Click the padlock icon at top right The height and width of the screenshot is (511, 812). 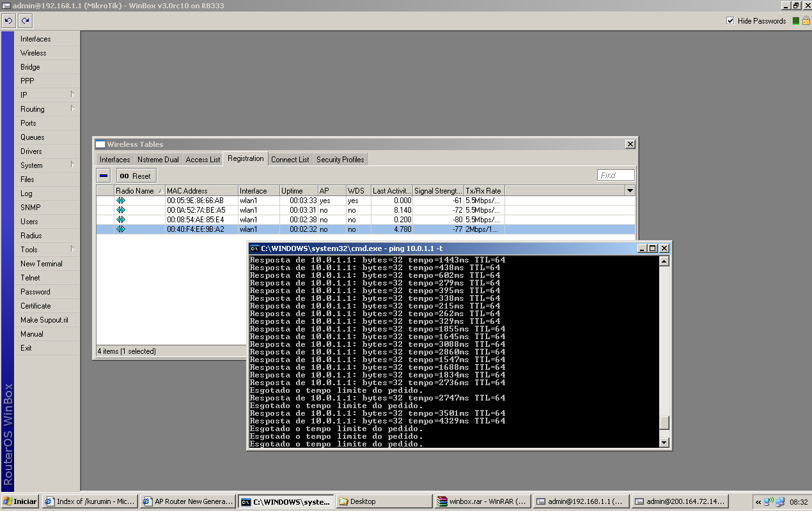[806, 21]
